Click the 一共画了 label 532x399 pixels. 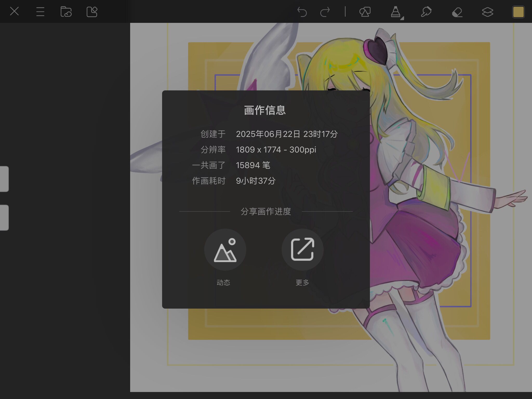pos(209,165)
